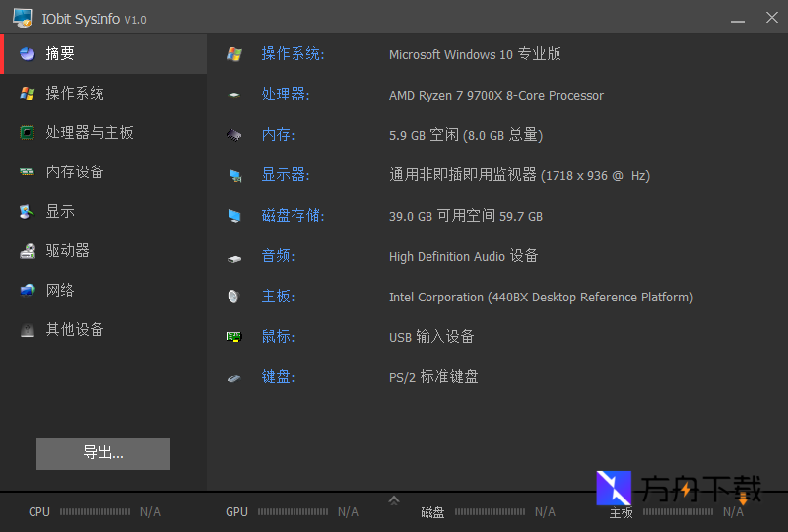Click the motherboard icon next to 主板: summary
This screenshot has width=788, height=532.
(x=233, y=297)
